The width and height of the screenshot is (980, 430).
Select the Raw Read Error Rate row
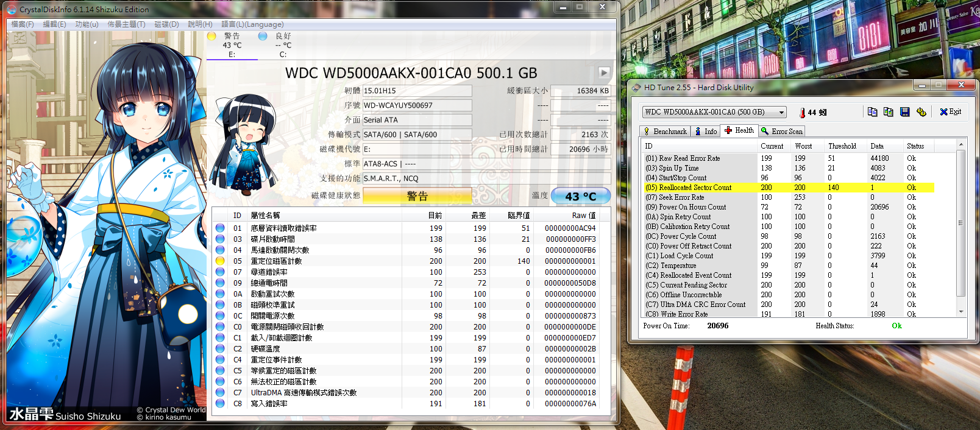pos(789,158)
